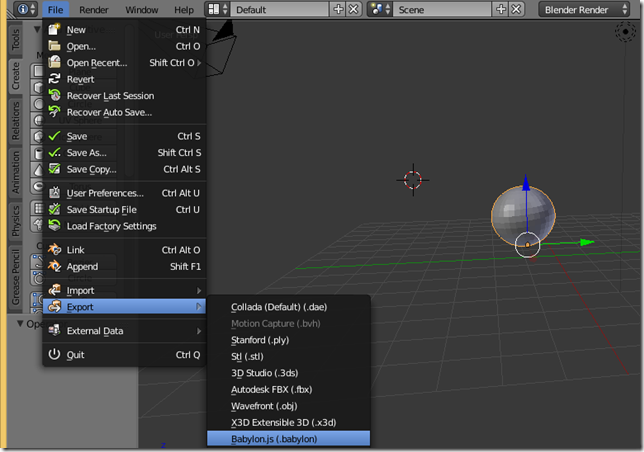Click the Export submenu arrow
The image size is (644, 452).
click(199, 307)
